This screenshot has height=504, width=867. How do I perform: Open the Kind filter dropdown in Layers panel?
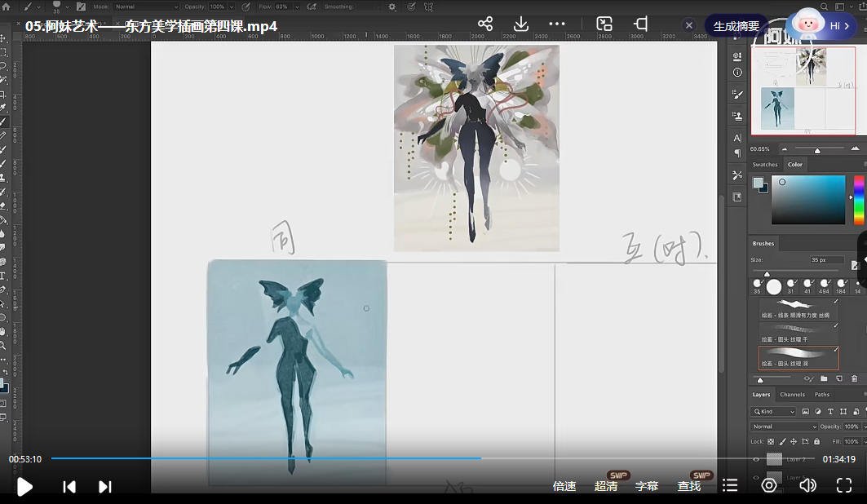click(x=774, y=412)
